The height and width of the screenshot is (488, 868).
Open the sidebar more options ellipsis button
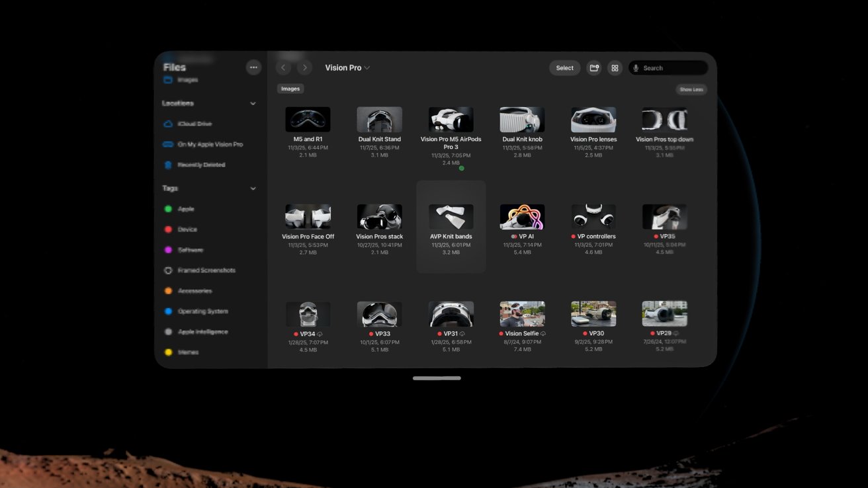click(253, 67)
